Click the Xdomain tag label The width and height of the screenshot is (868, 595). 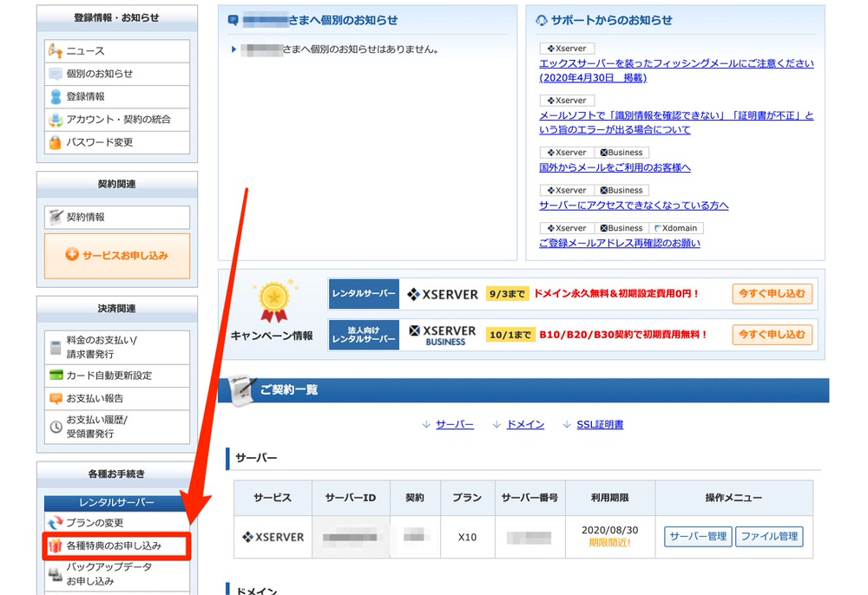point(676,228)
